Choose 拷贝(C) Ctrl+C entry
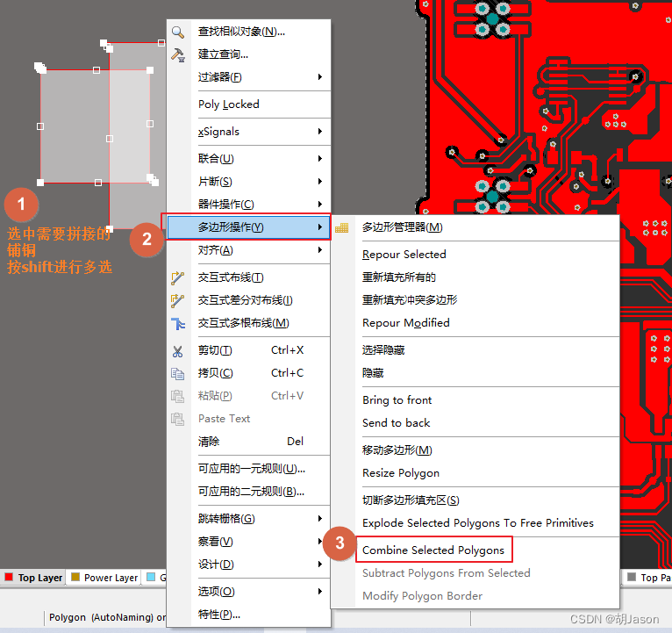This screenshot has width=672, height=633. [249, 373]
